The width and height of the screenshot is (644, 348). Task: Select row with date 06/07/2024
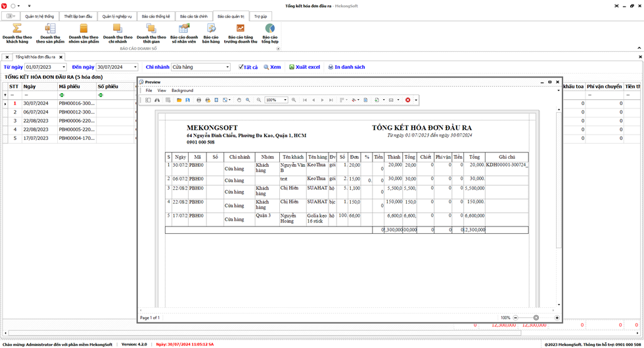(34, 112)
